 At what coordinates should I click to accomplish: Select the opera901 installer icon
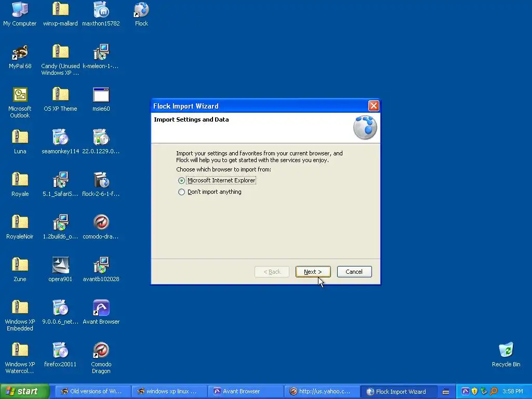tap(60, 270)
